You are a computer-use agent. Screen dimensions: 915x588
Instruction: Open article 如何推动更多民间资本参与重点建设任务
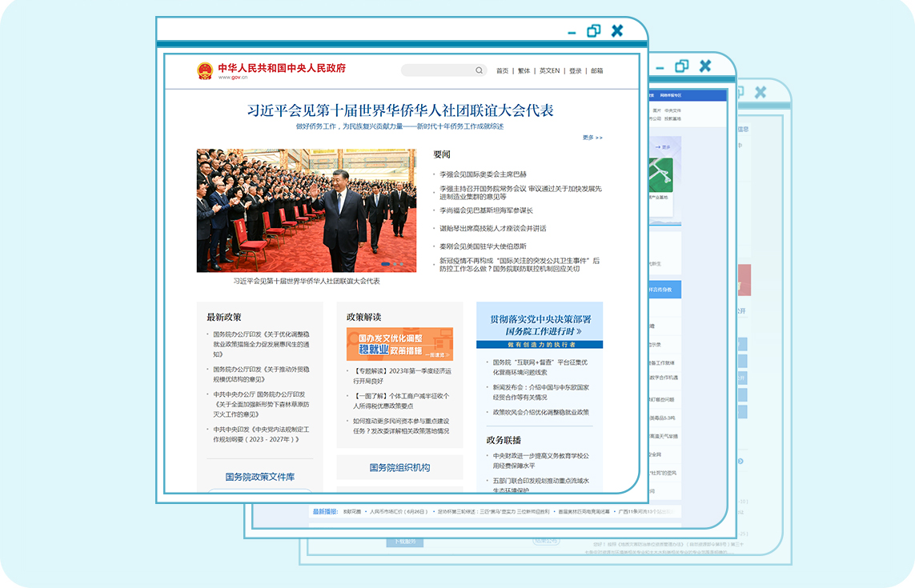(x=401, y=426)
